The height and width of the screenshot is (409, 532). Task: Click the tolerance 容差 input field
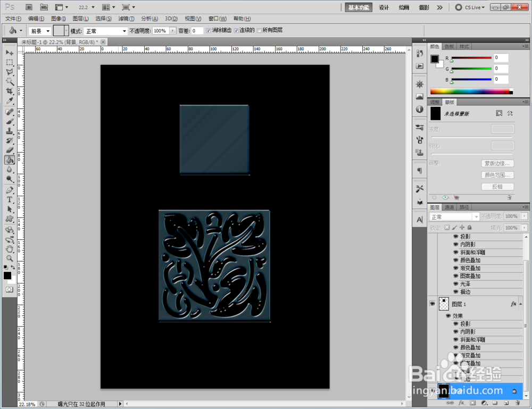click(197, 31)
